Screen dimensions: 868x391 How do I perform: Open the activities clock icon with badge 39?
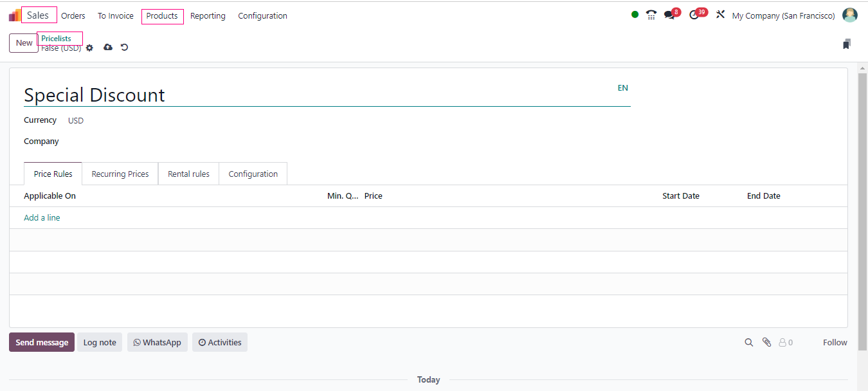pyautogui.click(x=694, y=15)
